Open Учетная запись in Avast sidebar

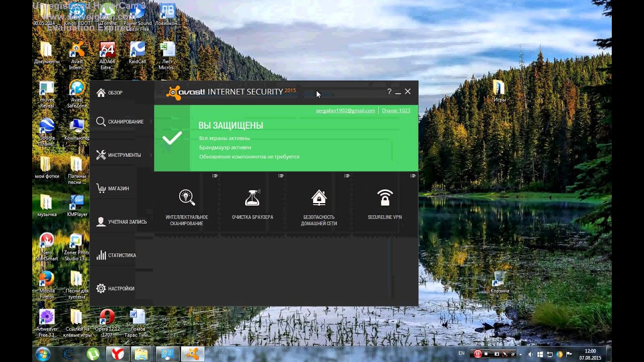[x=122, y=222]
